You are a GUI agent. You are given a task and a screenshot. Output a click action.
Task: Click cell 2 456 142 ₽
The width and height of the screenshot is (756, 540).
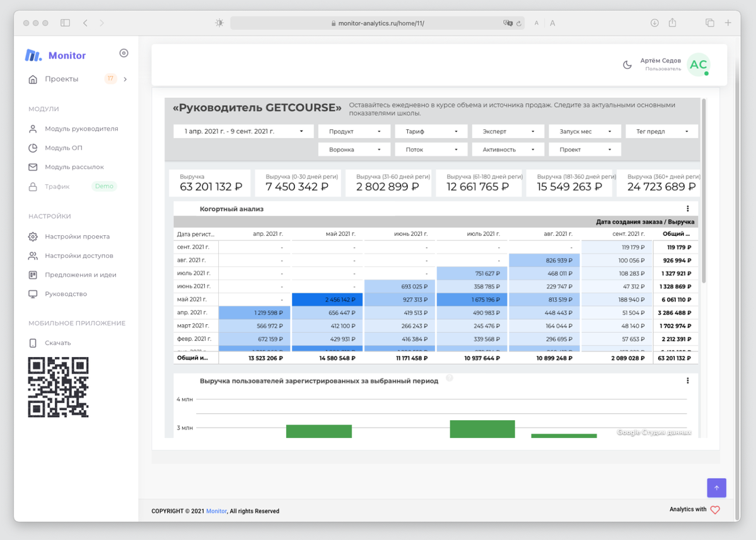(x=327, y=300)
